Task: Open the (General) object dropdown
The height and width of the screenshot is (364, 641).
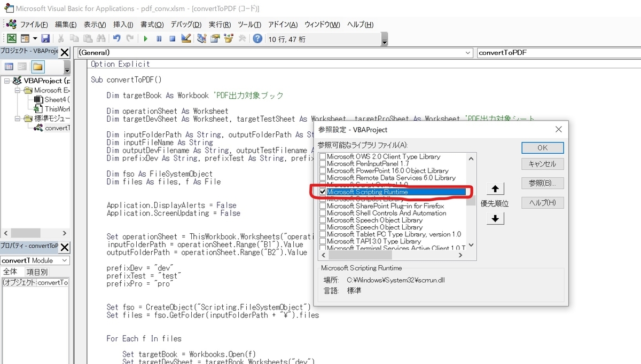Action: tap(468, 53)
